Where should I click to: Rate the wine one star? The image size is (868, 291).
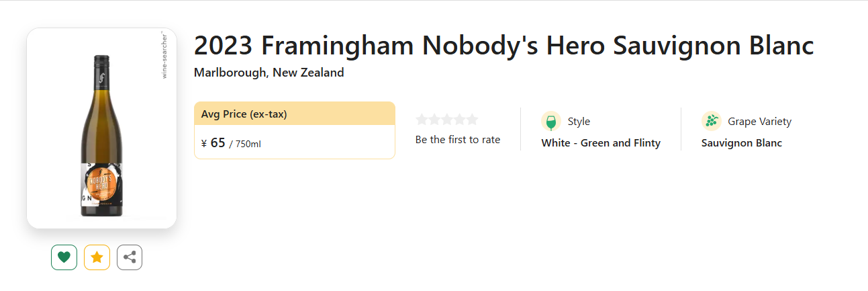coord(422,120)
